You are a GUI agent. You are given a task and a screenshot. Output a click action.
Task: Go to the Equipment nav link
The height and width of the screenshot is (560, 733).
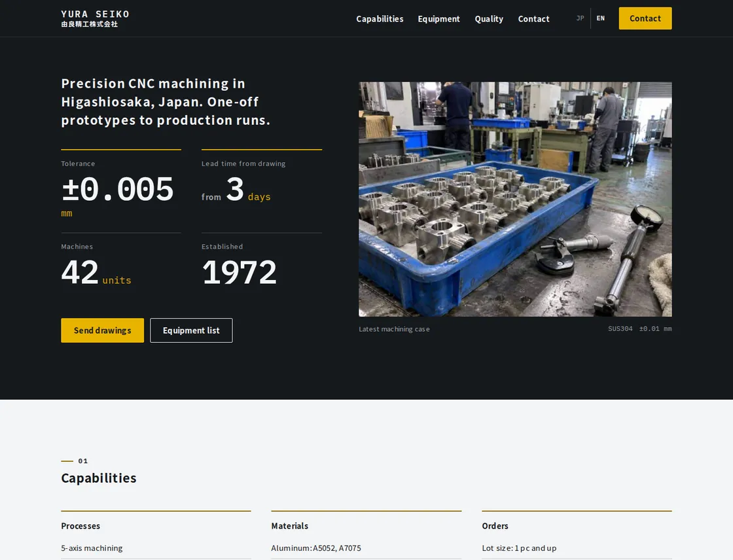click(x=438, y=19)
